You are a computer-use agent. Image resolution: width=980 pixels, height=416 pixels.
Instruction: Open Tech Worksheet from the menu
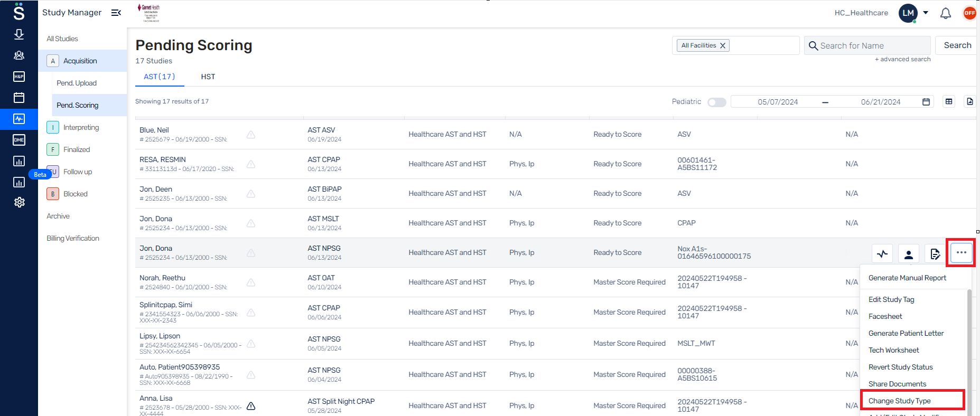click(894, 350)
